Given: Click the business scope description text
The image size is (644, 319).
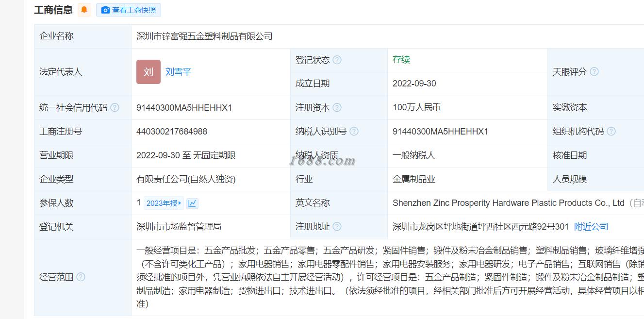Looking at the screenshot, I should coord(390,277).
